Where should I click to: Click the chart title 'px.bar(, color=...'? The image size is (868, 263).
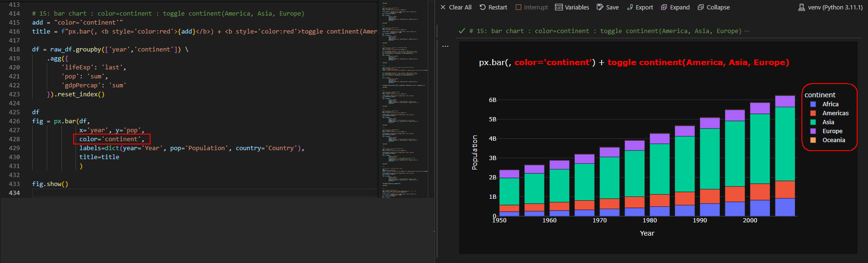634,62
